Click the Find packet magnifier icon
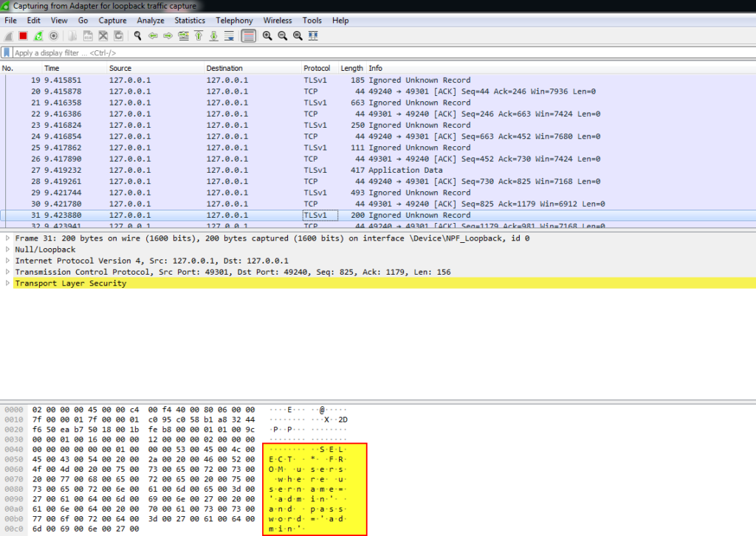 [137, 35]
